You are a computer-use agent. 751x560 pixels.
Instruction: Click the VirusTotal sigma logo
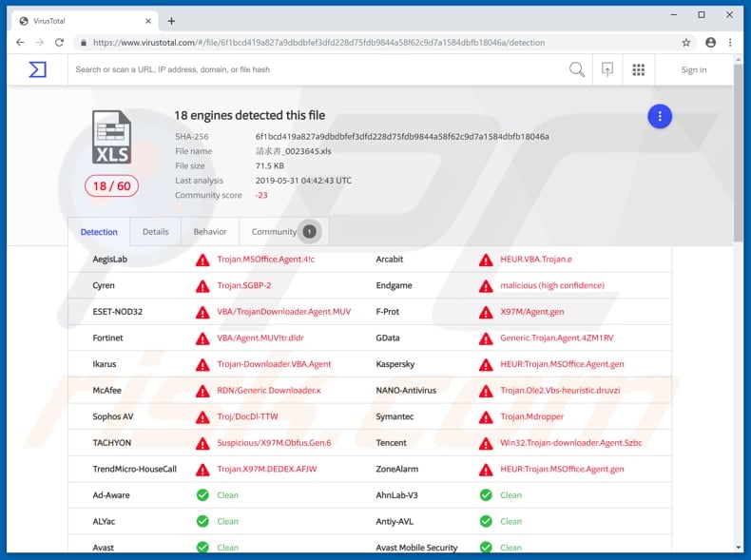37,69
